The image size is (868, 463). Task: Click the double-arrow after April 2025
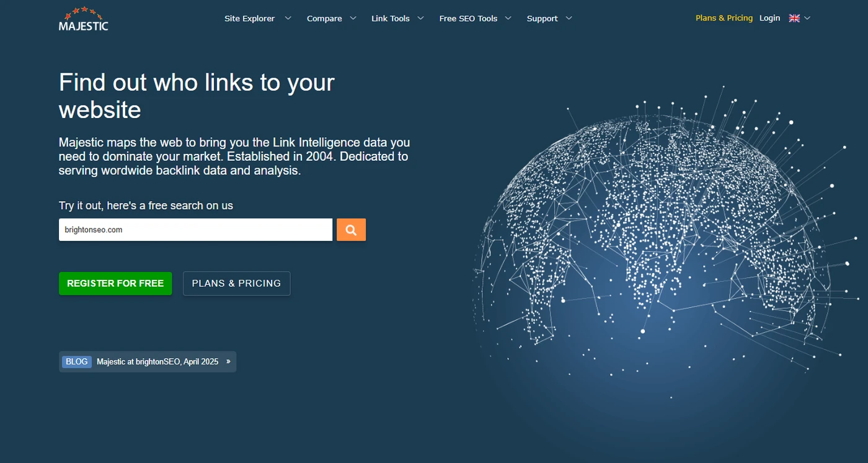228,361
